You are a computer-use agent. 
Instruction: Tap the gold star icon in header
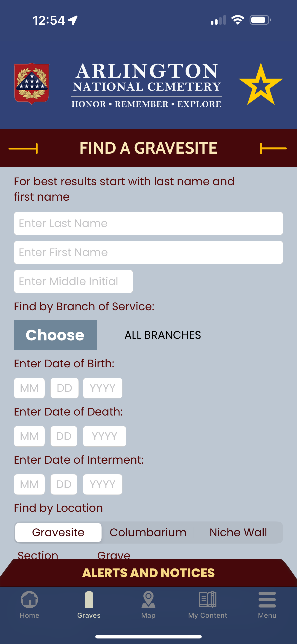pyautogui.click(x=261, y=84)
